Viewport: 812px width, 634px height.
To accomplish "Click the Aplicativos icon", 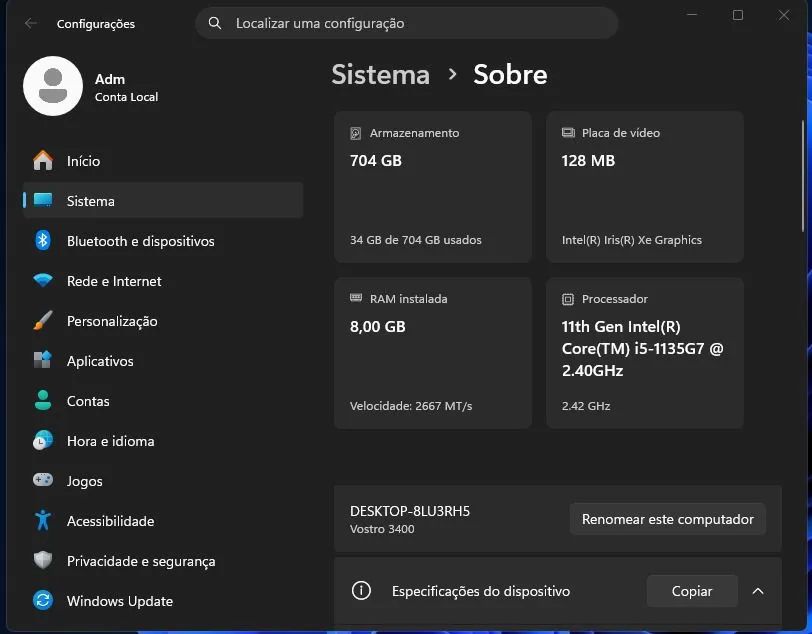I will [x=43, y=360].
